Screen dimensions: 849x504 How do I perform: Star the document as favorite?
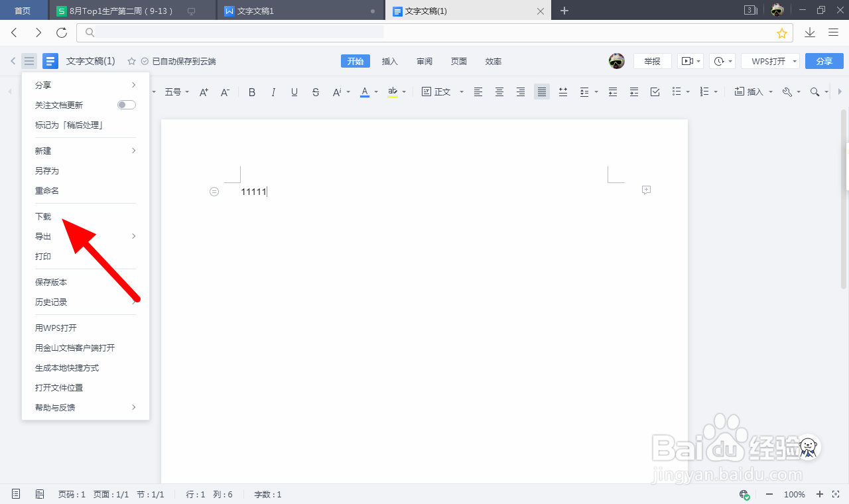131,61
